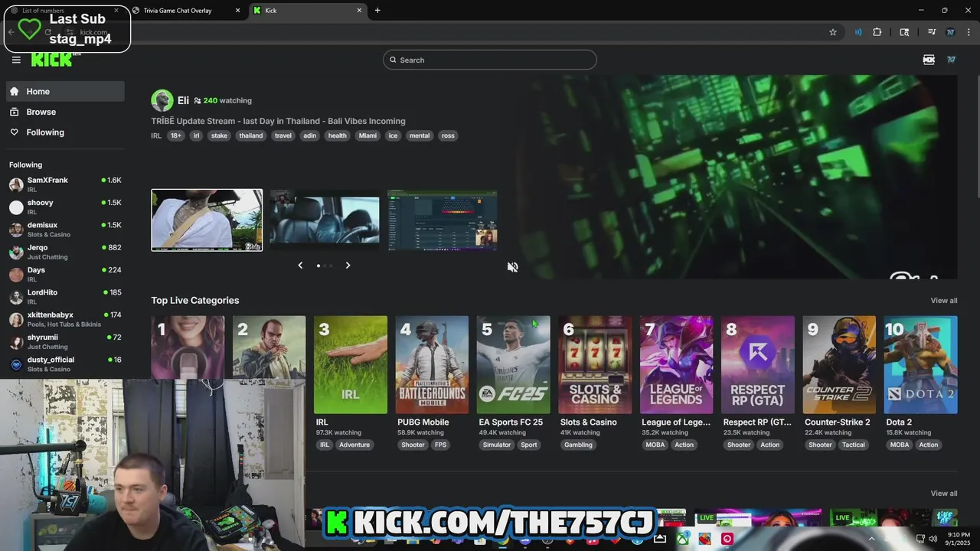The image size is (980, 551).
Task: Click the Search input field
Action: point(489,60)
